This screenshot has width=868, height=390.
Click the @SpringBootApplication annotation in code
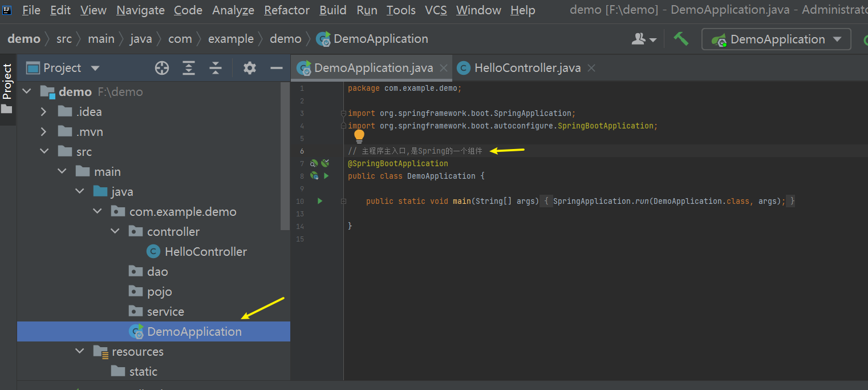click(398, 164)
